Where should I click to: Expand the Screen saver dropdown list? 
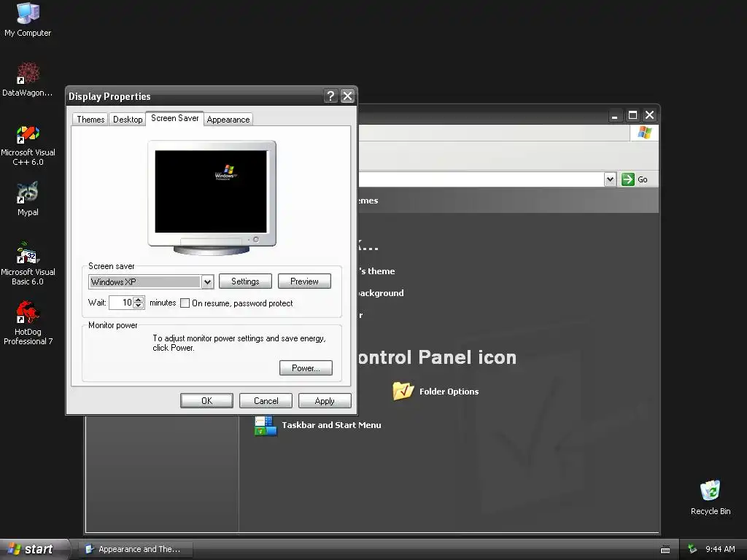click(x=207, y=282)
